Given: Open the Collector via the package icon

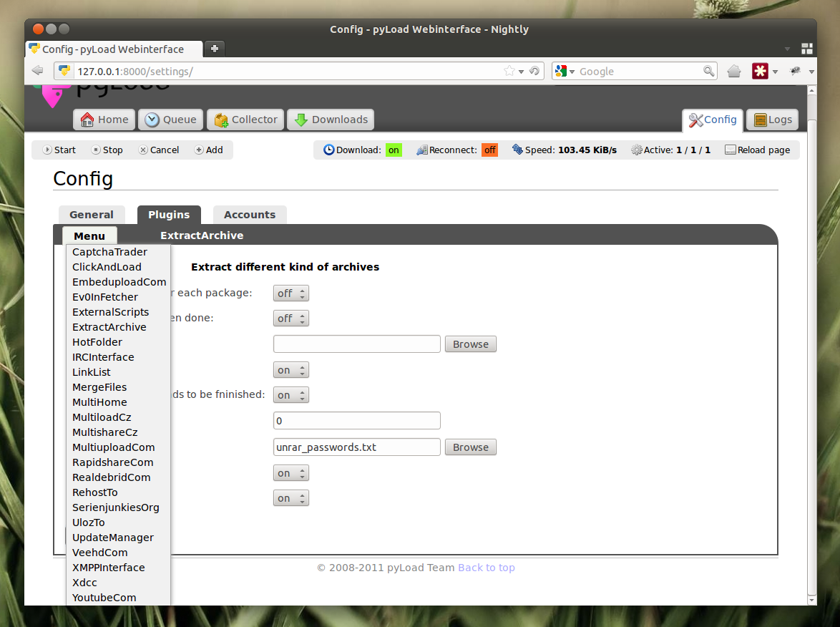Looking at the screenshot, I should click(x=221, y=120).
